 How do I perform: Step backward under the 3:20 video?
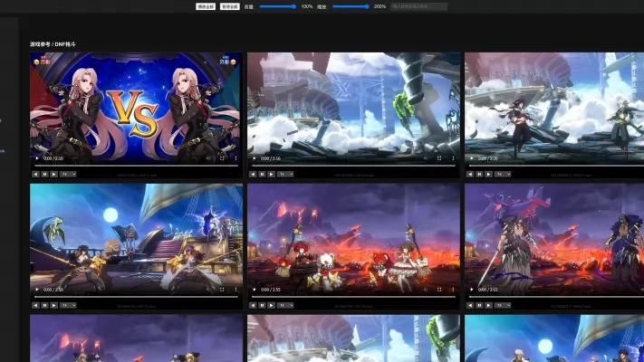(470, 174)
